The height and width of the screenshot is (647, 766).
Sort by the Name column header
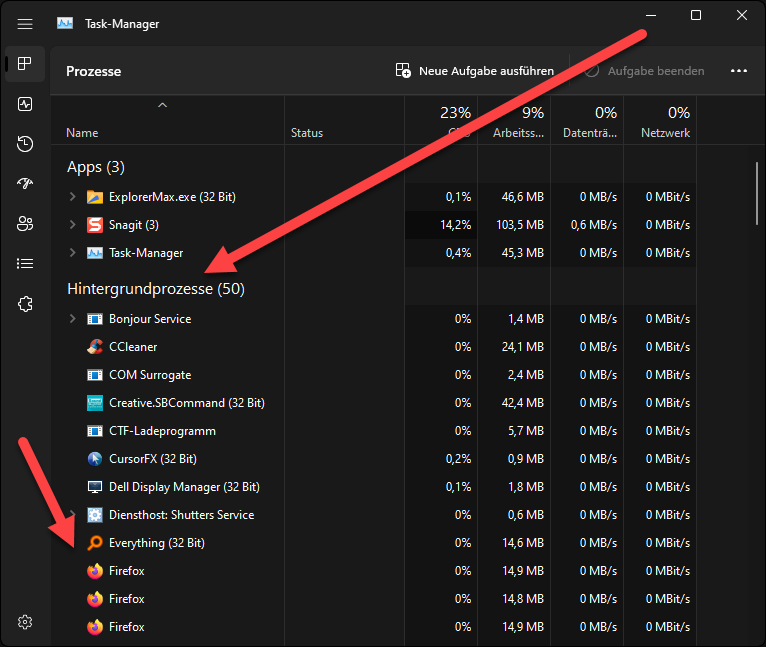(x=82, y=133)
